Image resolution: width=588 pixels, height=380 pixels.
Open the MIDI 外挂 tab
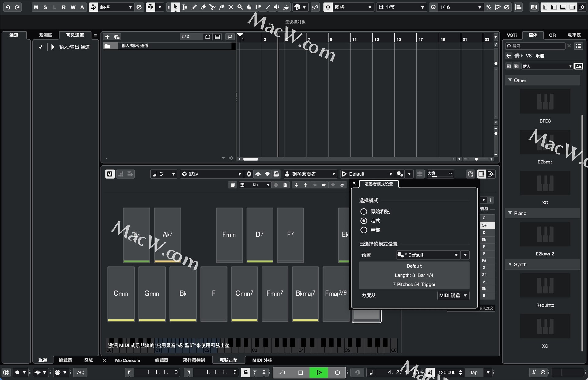click(262, 360)
